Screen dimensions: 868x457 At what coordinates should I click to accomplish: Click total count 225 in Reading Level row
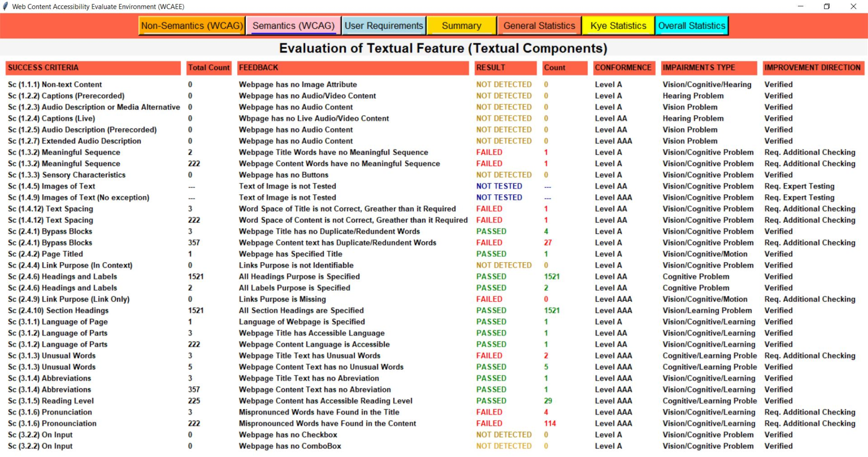click(194, 401)
